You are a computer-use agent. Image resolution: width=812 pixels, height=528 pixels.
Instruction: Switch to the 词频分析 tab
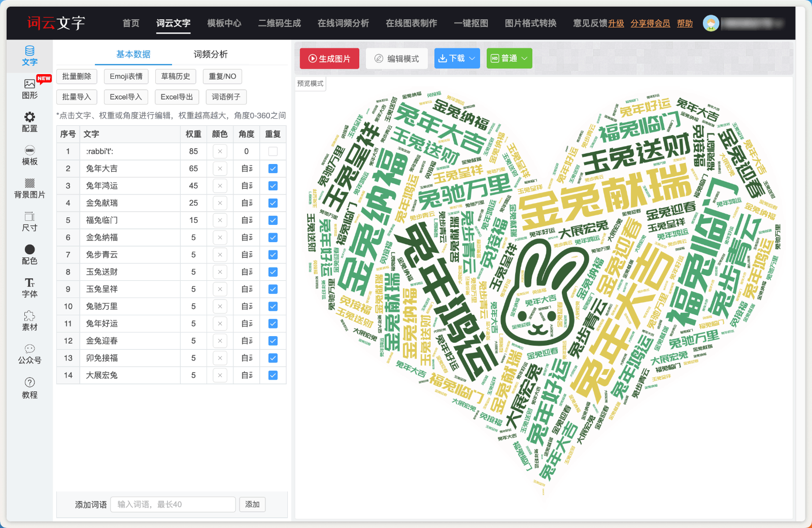pyautogui.click(x=211, y=54)
